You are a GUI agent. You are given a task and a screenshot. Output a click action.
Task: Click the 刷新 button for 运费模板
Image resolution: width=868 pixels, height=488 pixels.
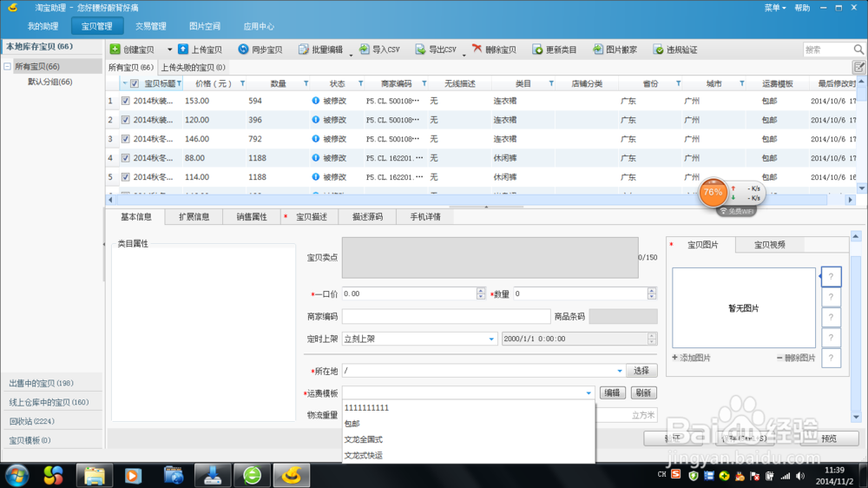tap(643, 392)
